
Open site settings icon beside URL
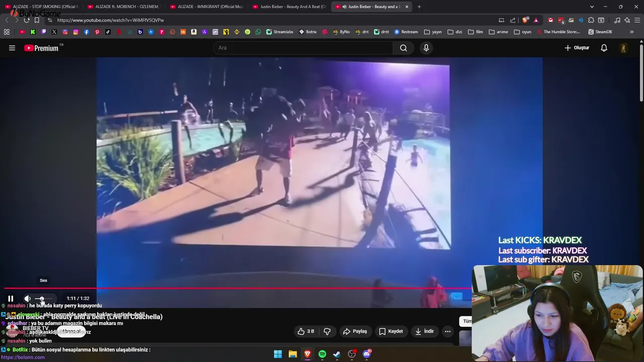click(x=50, y=20)
